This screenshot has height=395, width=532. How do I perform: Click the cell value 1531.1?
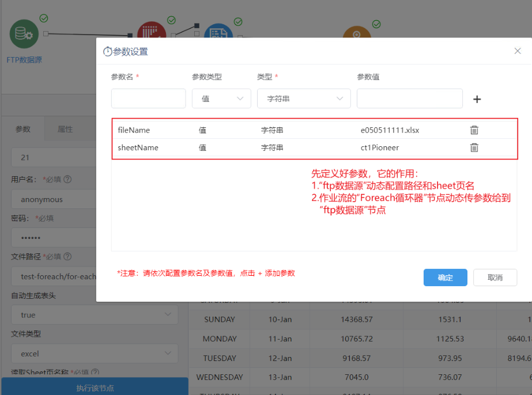click(x=450, y=320)
